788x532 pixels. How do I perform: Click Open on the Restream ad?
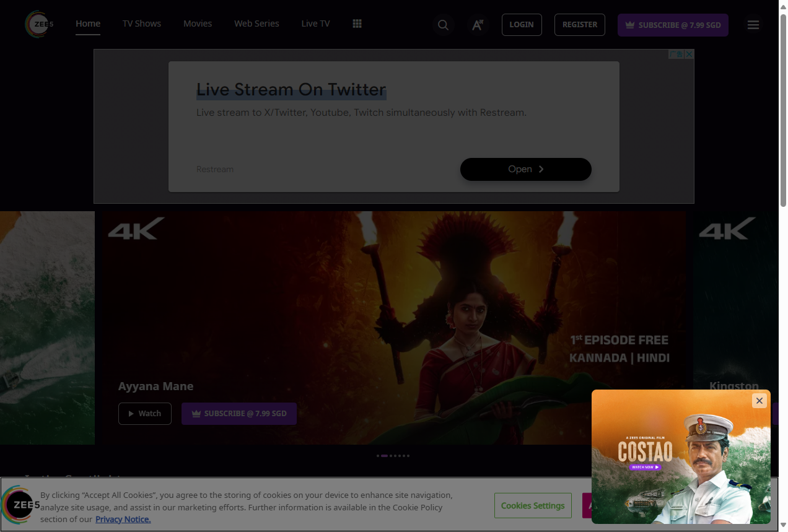pos(525,169)
